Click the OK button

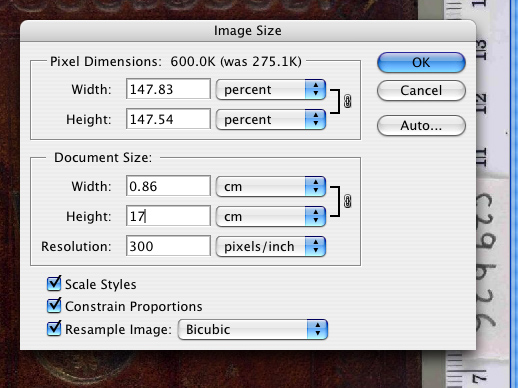[x=421, y=62]
